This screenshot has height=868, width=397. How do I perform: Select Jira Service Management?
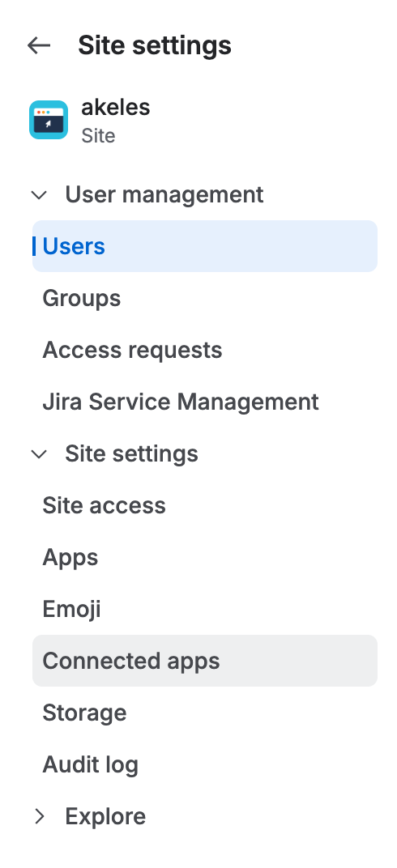coord(205,402)
